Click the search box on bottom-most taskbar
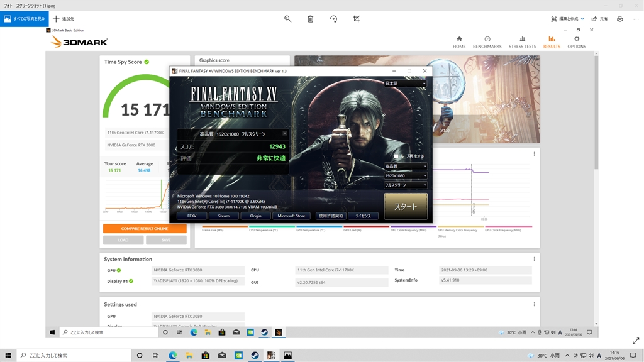The height and width of the screenshot is (362, 644). click(x=74, y=356)
